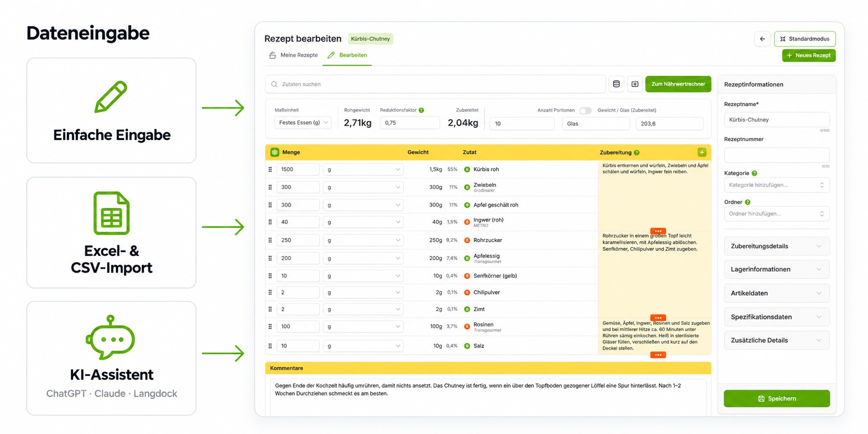
Task: Click the drag handle of Kürbis roh row
Action: [270, 169]
